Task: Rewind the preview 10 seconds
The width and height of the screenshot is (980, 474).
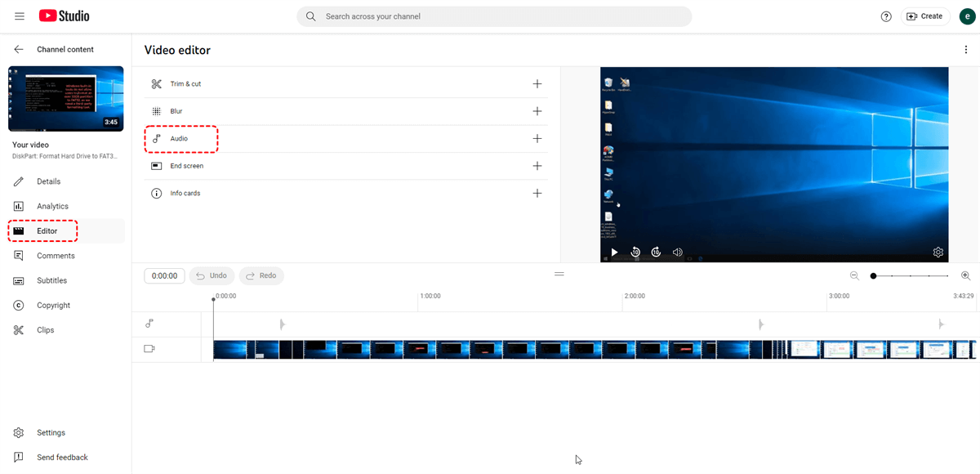Action: [x=635, y=253]
